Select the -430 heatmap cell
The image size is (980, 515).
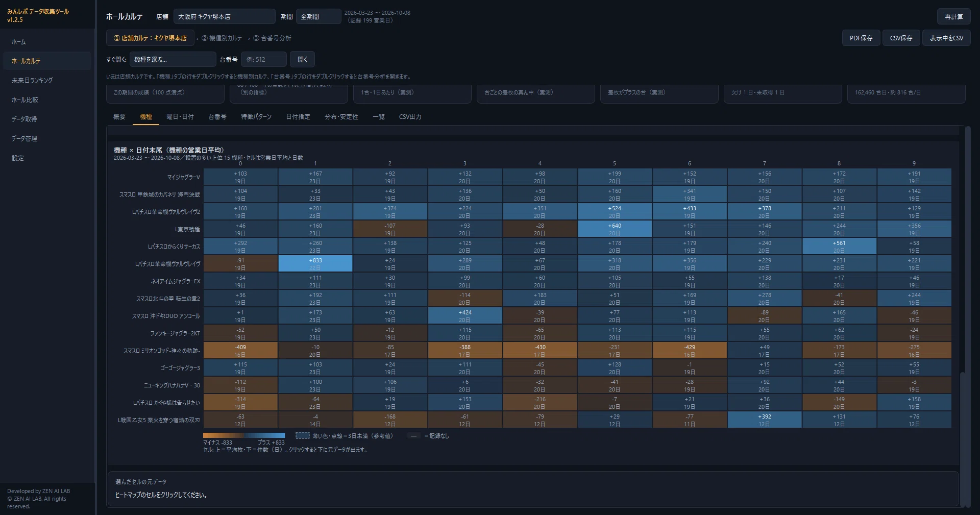click(x=540, y=351)
